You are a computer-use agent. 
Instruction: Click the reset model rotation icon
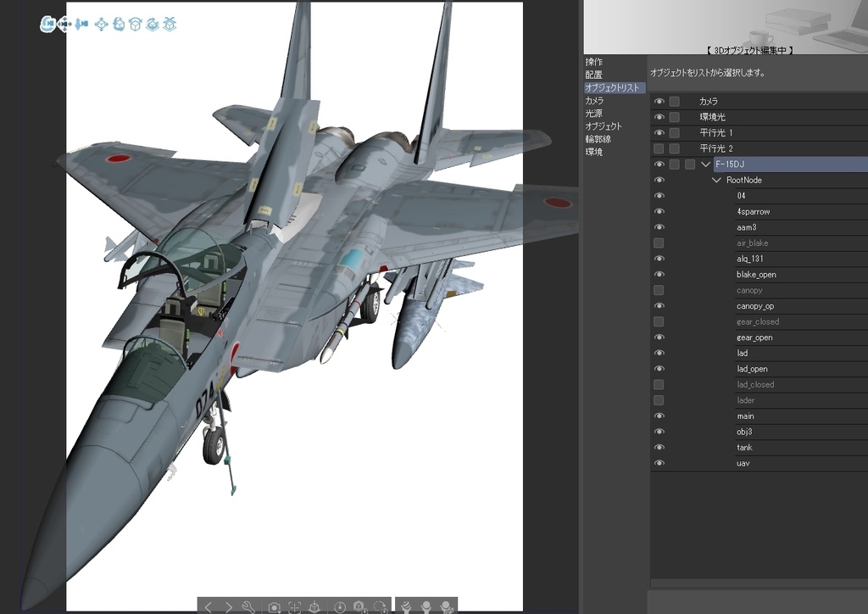point(381,607)
